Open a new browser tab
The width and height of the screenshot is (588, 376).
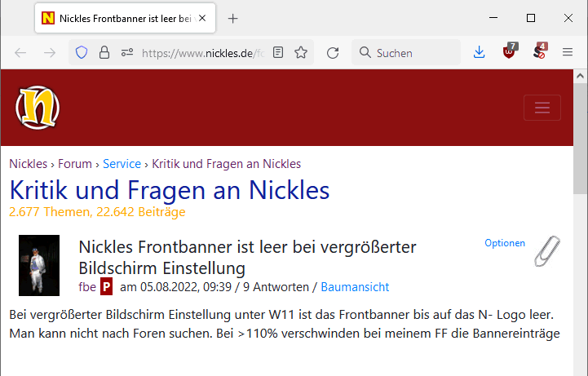233,19
